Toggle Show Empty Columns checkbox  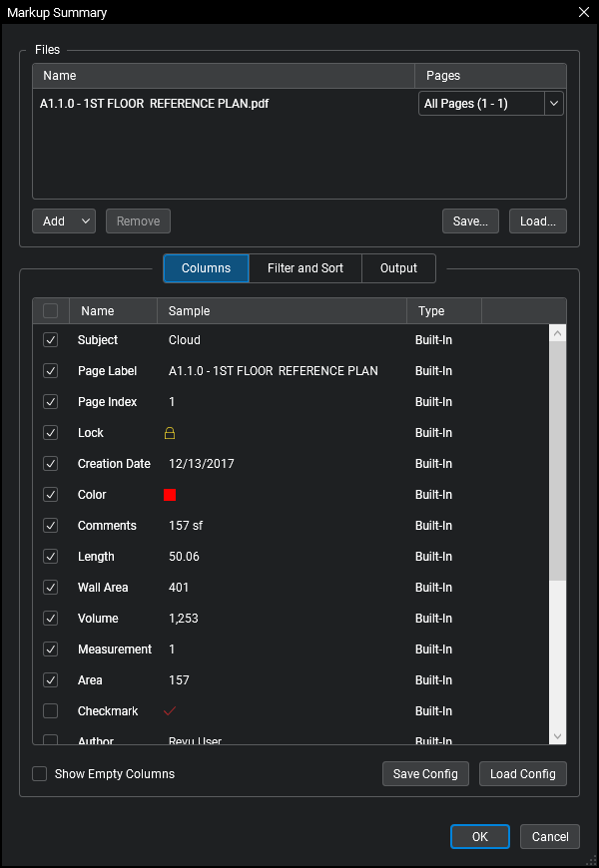(40, 774)
